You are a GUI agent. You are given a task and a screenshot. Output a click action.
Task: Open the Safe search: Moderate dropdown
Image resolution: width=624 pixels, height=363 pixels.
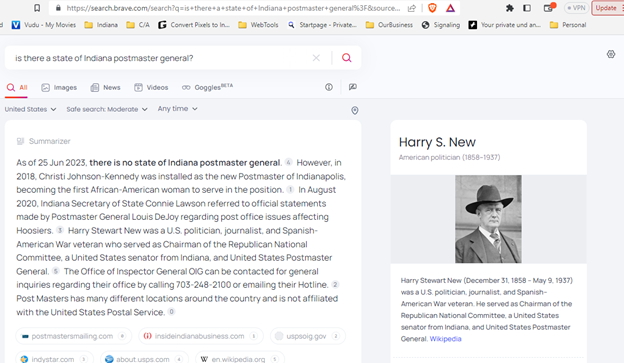(x=107, y=109)
